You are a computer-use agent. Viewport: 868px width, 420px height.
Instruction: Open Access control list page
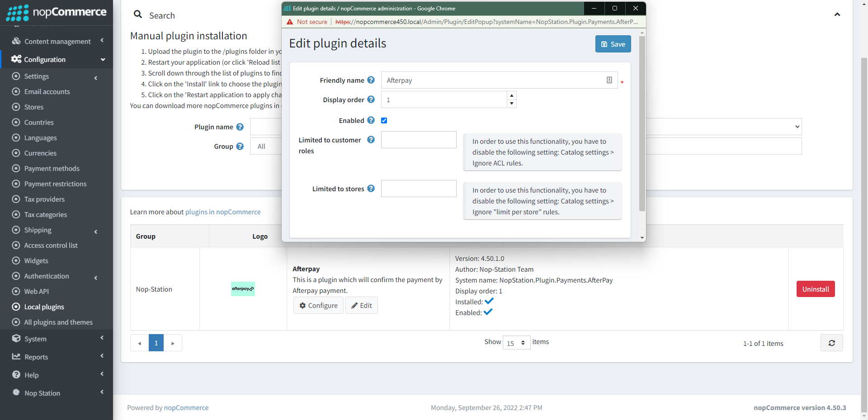(51, 245)
